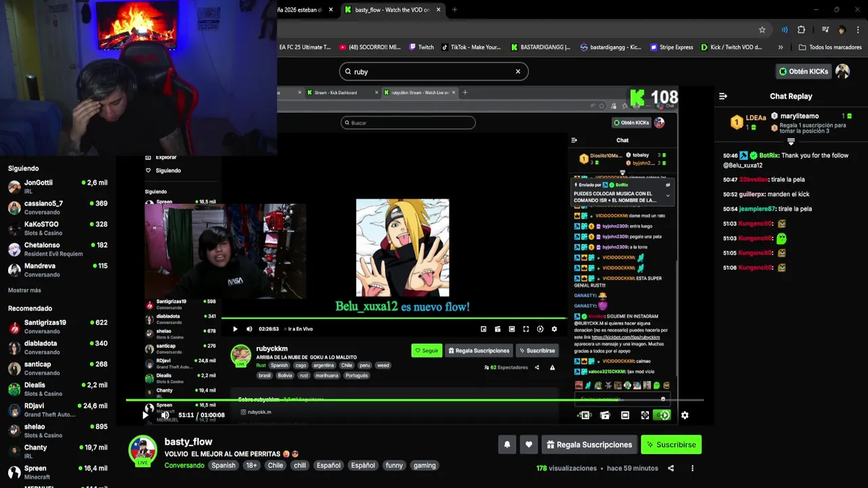Screen dimensions: 868x488
Task: Open the Stripe Express bookmark
Action: click(672, 47)
